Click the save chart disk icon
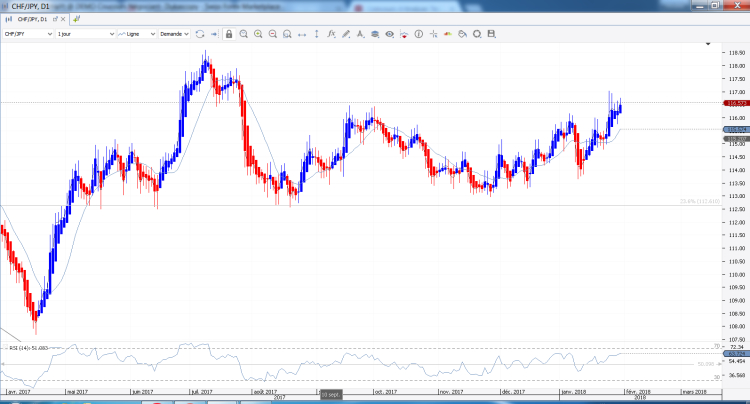Image resolution: width=750 pixels, height=404 pixels. click(x=491, y=34)
